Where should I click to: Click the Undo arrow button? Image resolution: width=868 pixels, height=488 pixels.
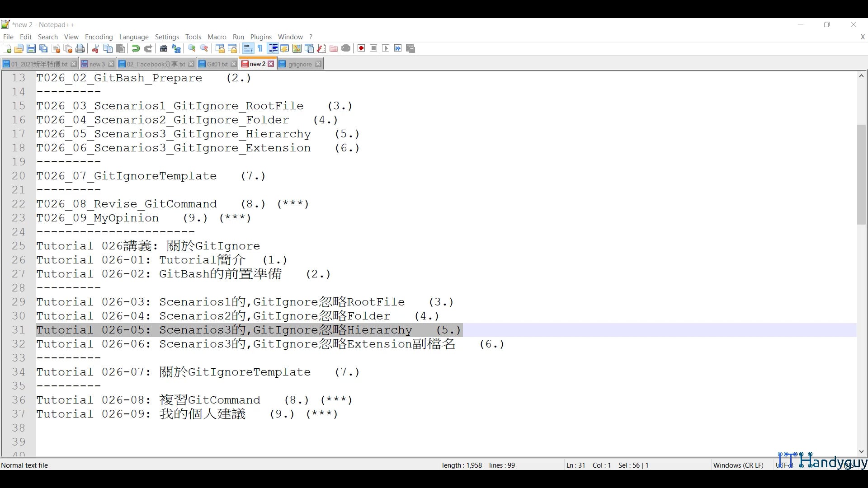(135, 48)
